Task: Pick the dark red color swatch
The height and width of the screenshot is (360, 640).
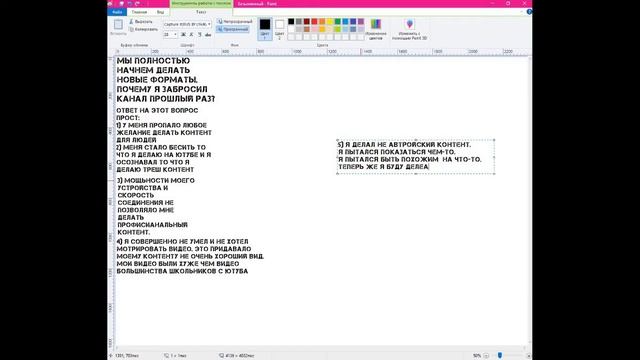Action: pos(307,21)
